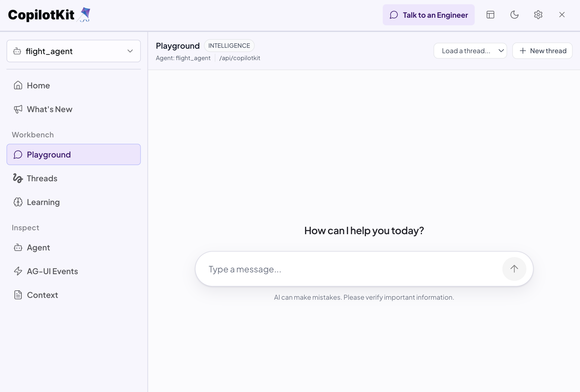
Task: Open settings via gear icon
Action: pyautogui.click(x=538, y=15)
